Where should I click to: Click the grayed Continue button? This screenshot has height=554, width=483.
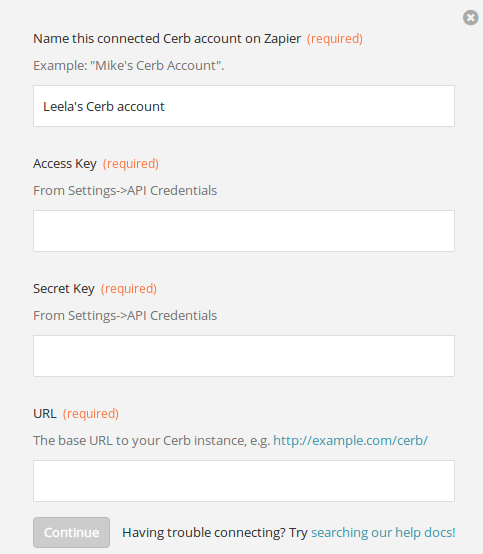click(71, 532)
